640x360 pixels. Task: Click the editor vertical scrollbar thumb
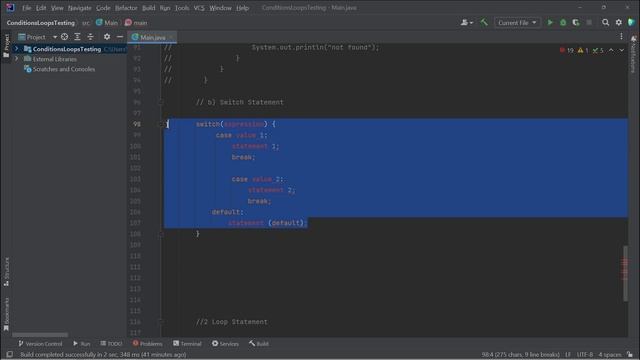pyautogui.click(x=625, y=273)
